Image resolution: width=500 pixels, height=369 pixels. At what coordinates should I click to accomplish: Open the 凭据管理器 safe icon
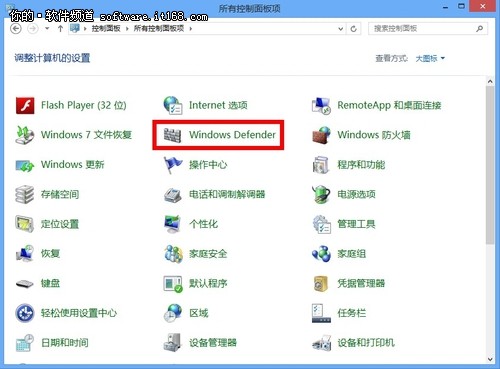[x=321, y=284]
